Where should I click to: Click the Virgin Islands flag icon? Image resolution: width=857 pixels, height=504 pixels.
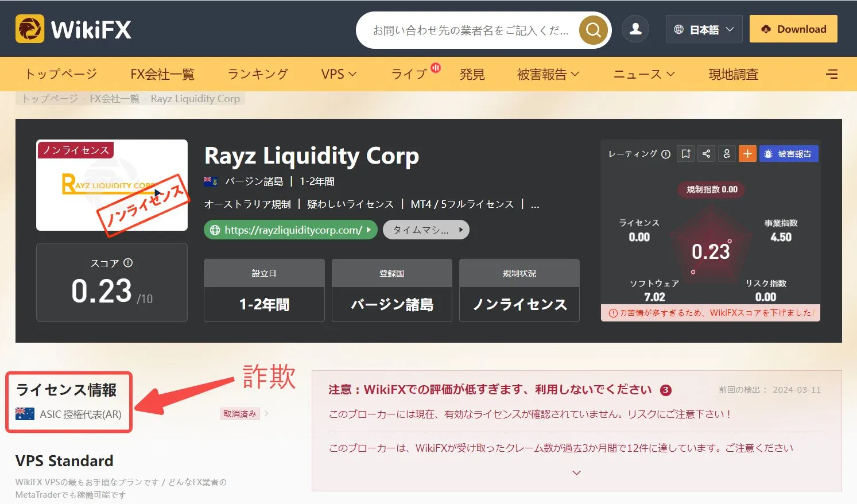(x=211, y=181)
